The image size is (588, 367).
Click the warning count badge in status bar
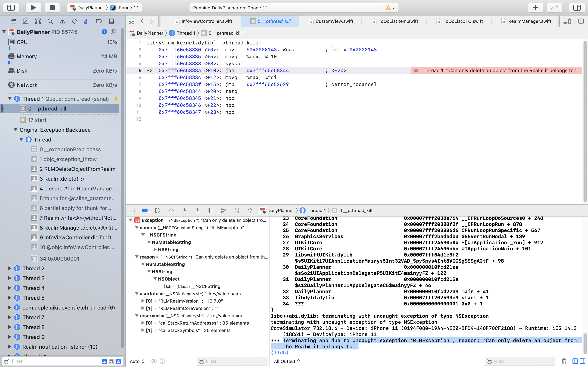[x=390, y=8]
